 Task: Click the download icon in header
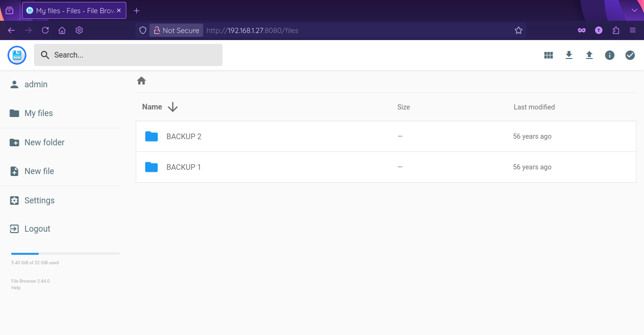pyautogui.click(x=569, y=55)
